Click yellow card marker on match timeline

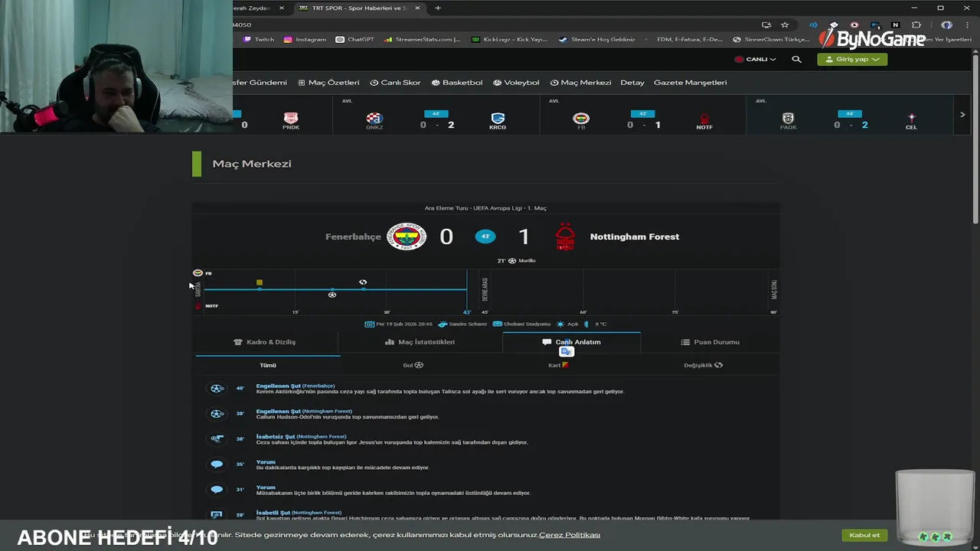(x=260, y=282)
